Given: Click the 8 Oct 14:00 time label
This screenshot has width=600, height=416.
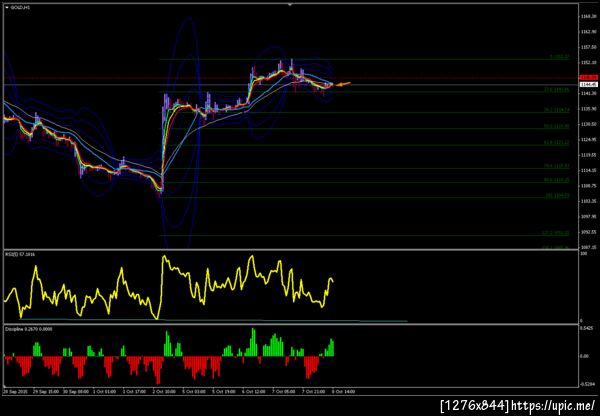Looking at the screenshot, I should point(344,392).
